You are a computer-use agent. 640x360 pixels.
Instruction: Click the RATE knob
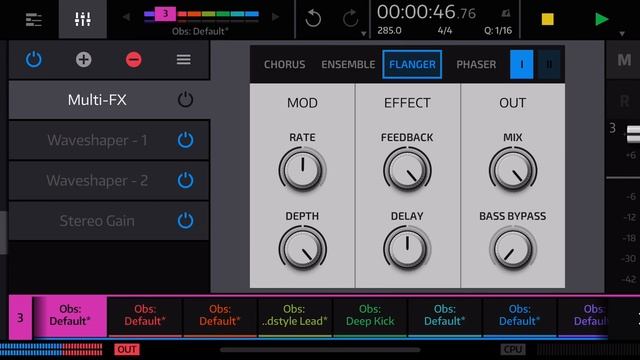[x=302, y=170]
